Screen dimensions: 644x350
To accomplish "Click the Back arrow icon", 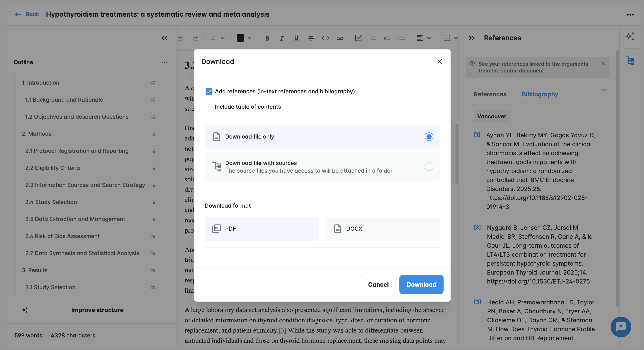I will point(18,14).
